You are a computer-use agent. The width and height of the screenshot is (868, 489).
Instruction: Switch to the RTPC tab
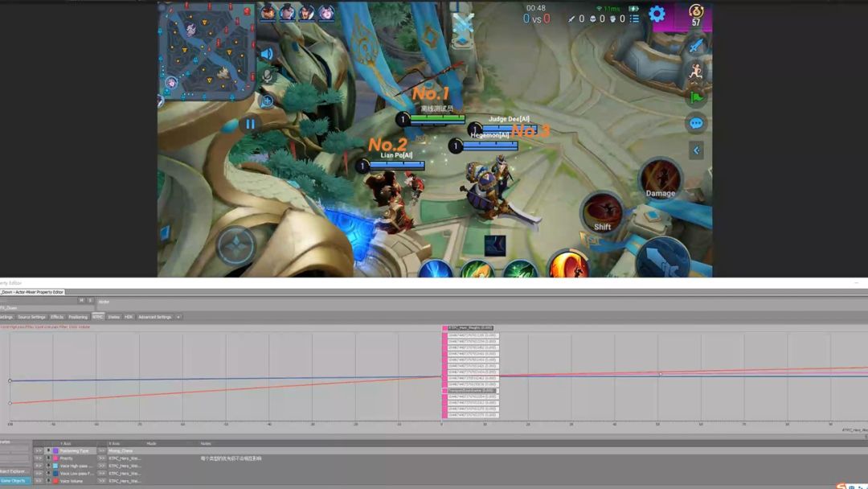(x=98, y=317)
